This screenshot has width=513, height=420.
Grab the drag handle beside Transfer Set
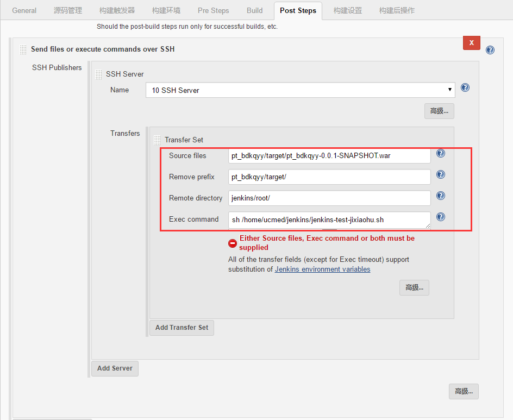(x=157, y=140)
